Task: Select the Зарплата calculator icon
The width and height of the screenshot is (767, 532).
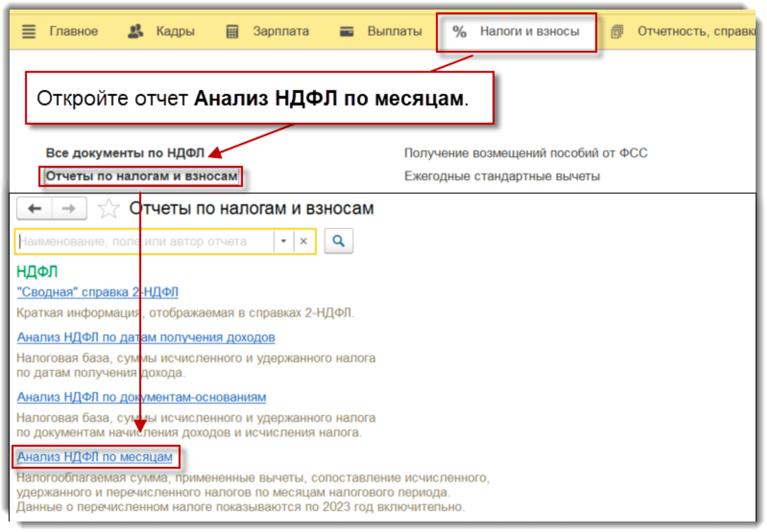Action: tap(232, 31)
